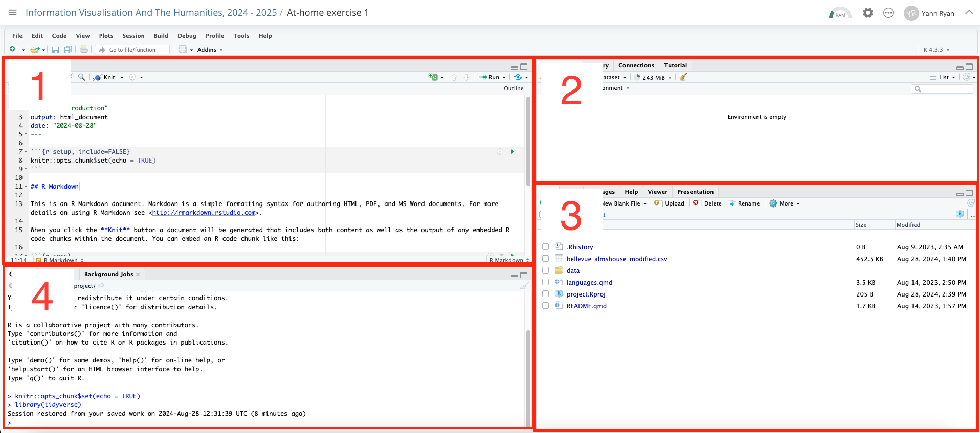980x433 pixels.
Task: Open global settings gear in header
Action: point(867,13)
